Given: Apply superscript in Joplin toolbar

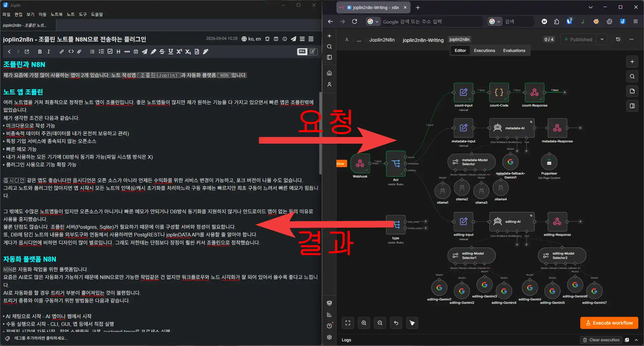Looking at the screenshot, I should coord(179,52).
